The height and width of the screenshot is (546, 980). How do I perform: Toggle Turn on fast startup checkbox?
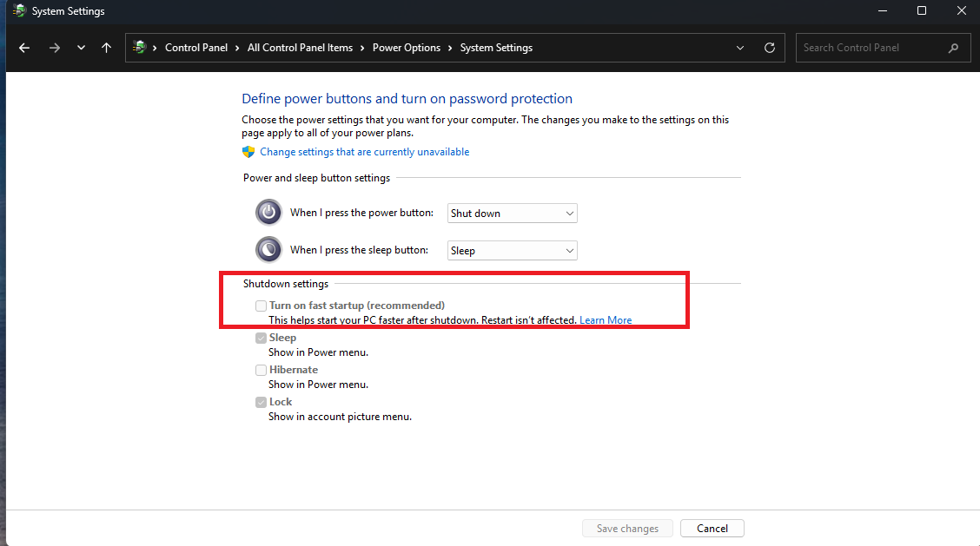261,306
